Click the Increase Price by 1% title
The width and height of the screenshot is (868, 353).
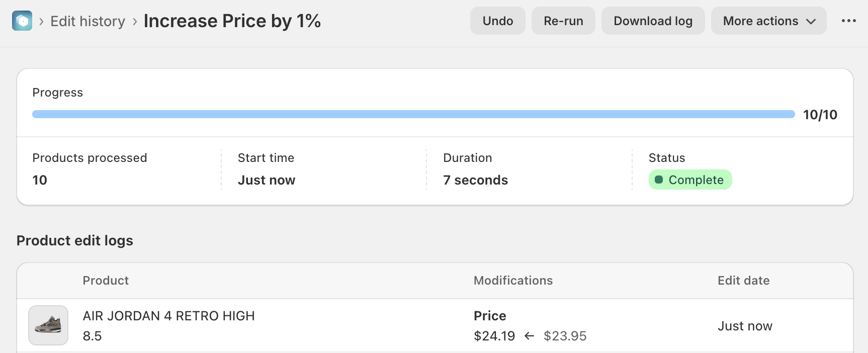[x=232, y=21]
